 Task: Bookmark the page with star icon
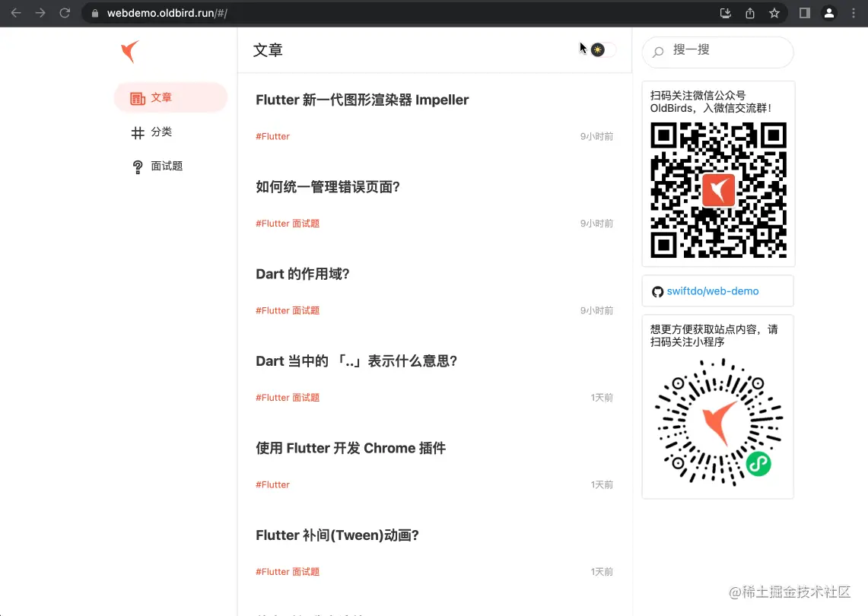tap(774, 13)
